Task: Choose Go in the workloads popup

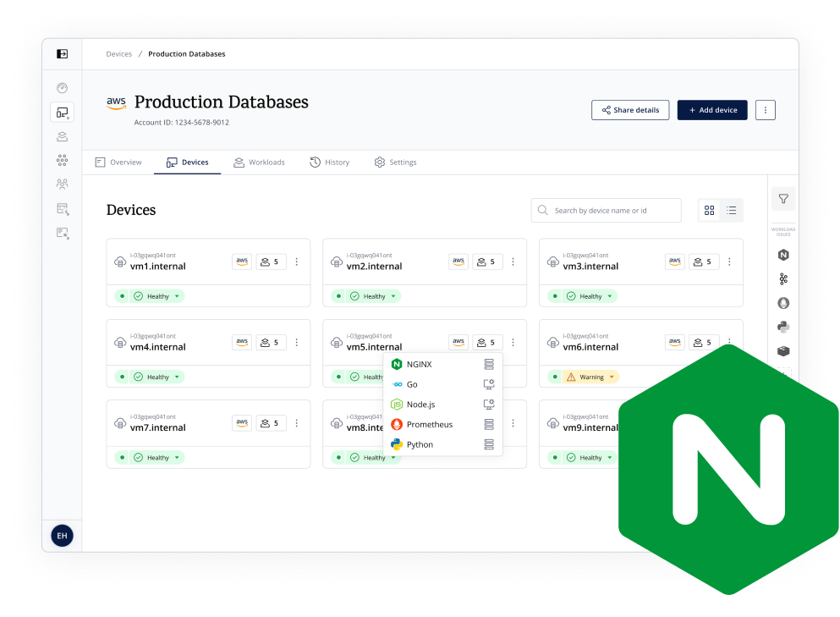Action: [x=443, y=384]
